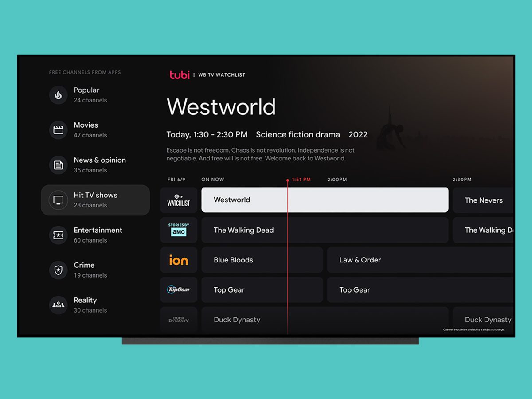The image size is (532, 399).
Task: Select the WB TV Watchlist channel logo
Action: click(178, 200)
